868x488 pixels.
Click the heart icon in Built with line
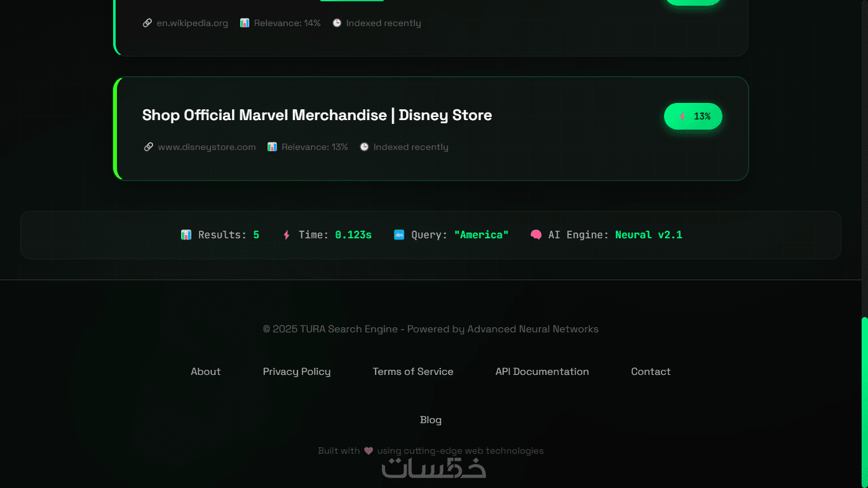369,451
